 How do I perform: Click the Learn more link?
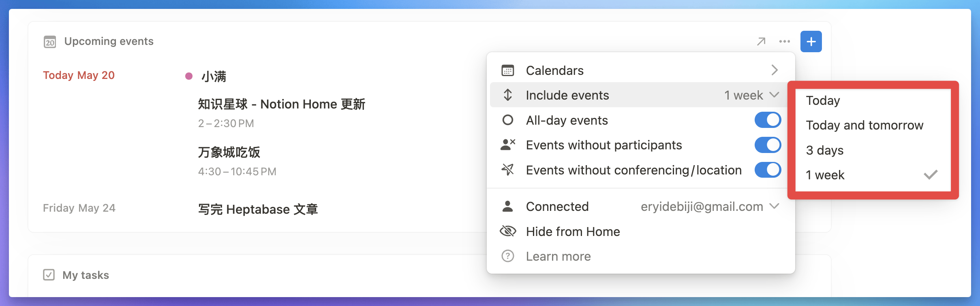[x=558, y=256]
